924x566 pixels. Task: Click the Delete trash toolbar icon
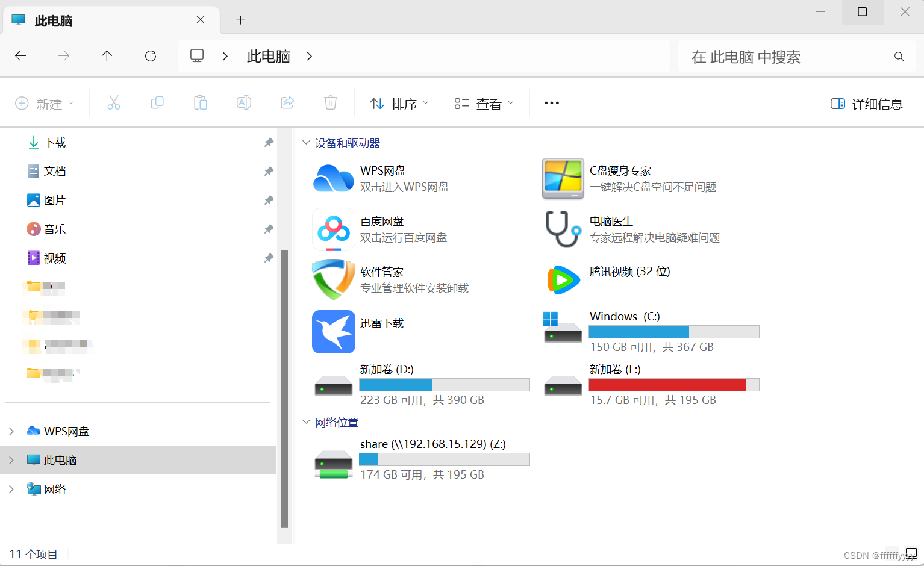pyautogui.click(x=331, y=103)
